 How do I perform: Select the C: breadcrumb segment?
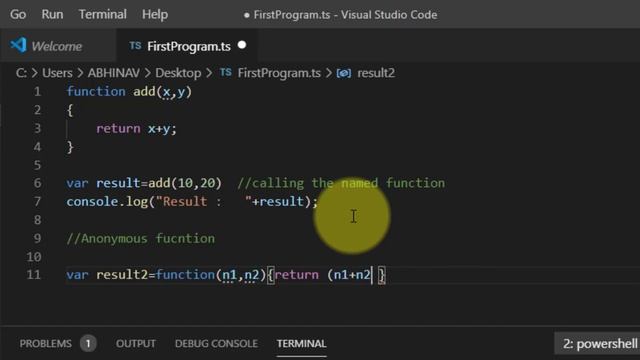(x=21, y=73)
